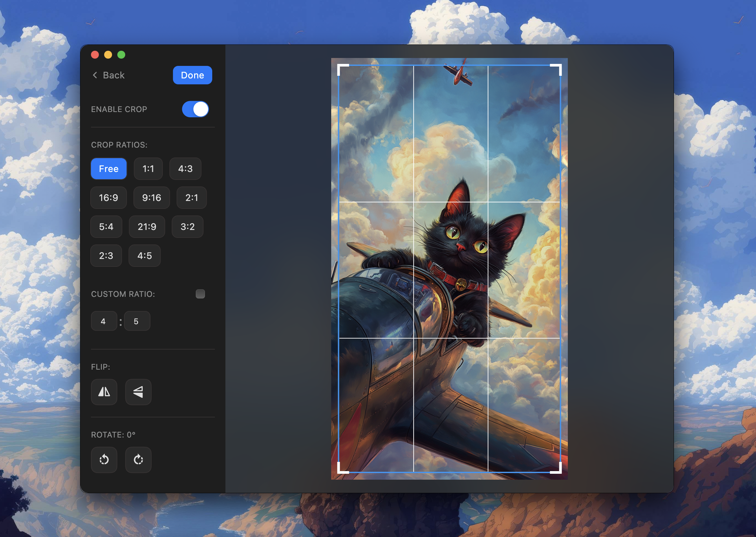Pick the 21:9 crop ratio
Screen dimensions: 756x537
pos(147,227)
